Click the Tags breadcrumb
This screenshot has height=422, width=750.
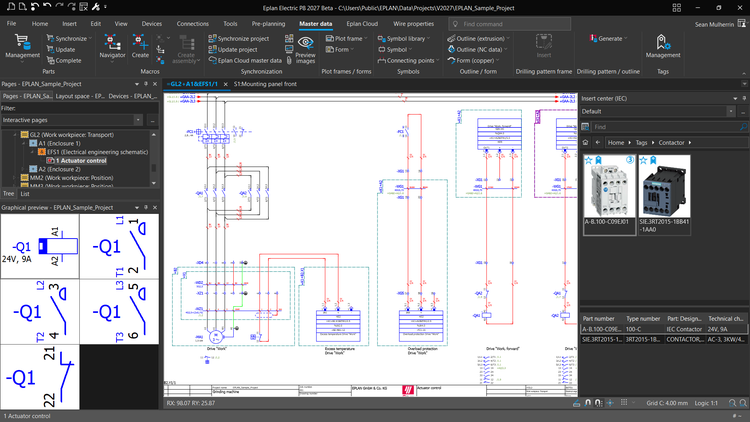[641, 143]
